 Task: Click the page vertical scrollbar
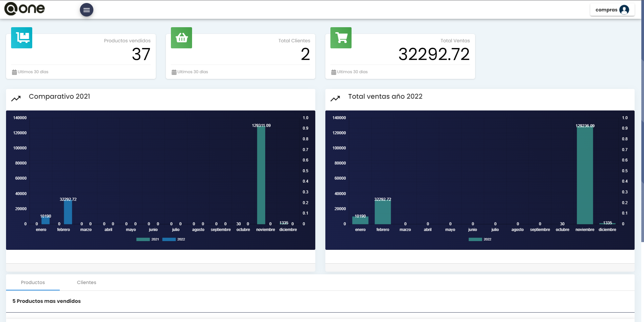(642, 121)
